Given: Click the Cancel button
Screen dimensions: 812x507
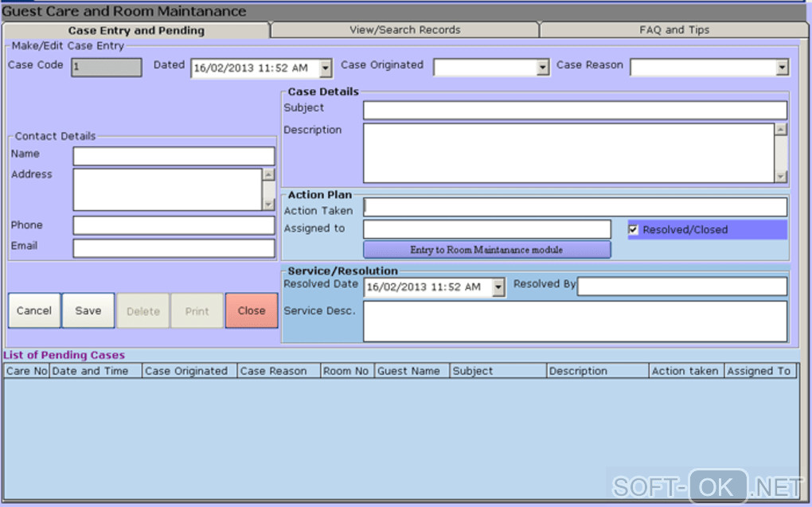Looking at the screenshot, I should [34, 310].
